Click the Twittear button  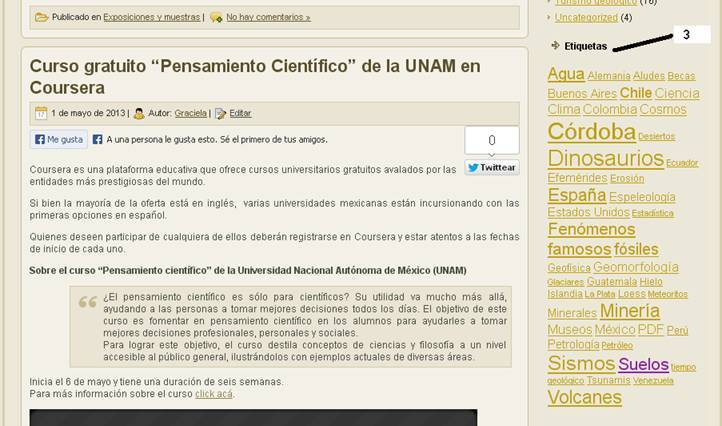[x=491, y=167]
